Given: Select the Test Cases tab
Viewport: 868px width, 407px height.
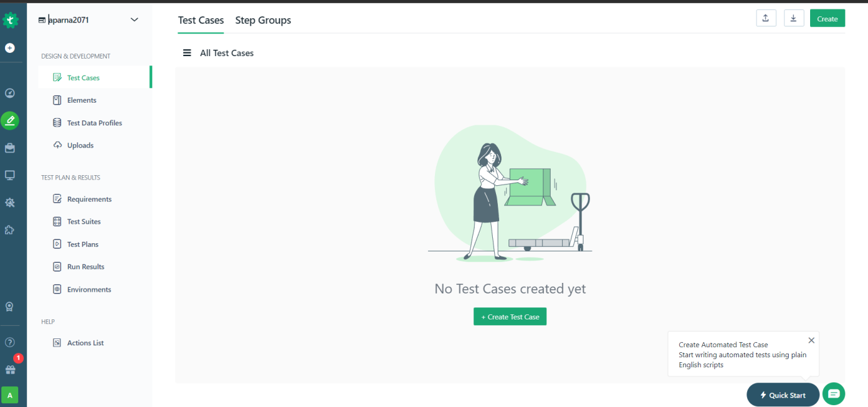Looking at the screenshot, I should (x=201, y=20).
